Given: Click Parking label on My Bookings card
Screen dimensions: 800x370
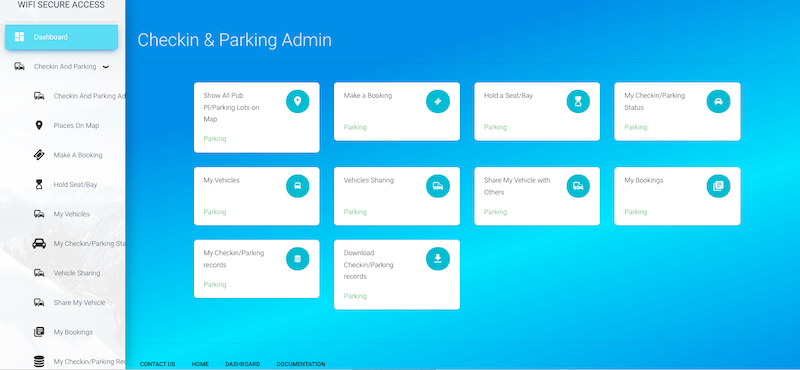Looking at the screenshot, I should [635, 212].
